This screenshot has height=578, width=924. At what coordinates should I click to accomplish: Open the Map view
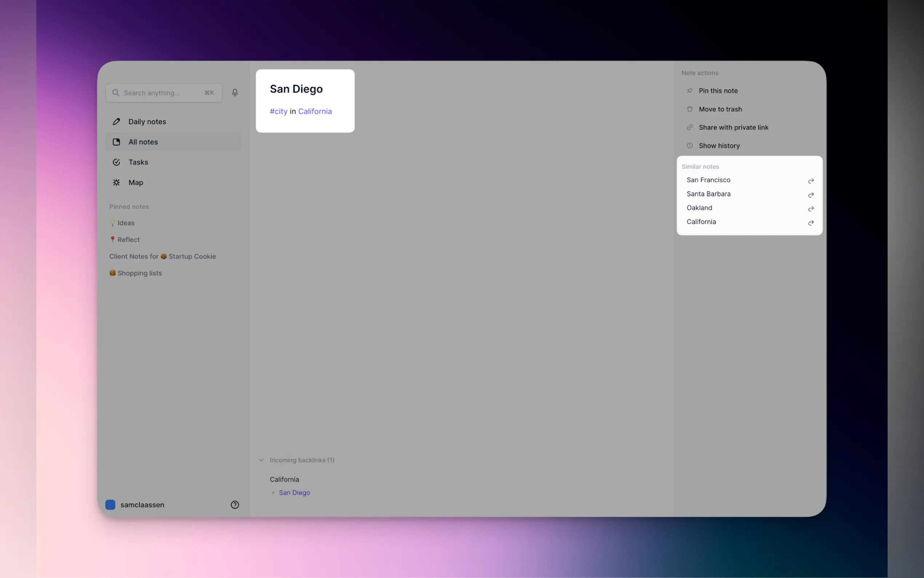pyautogui.click(x=136, y=182)
